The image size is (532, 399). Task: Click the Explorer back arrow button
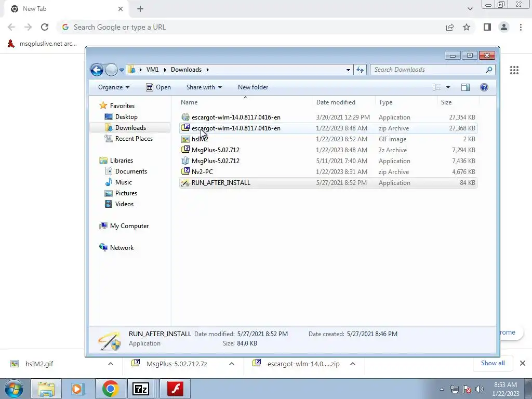[97, 70]
